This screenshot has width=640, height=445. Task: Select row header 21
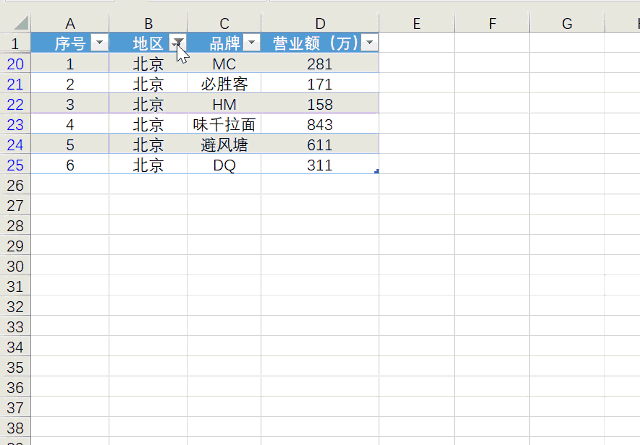click(x=15, y=84)
